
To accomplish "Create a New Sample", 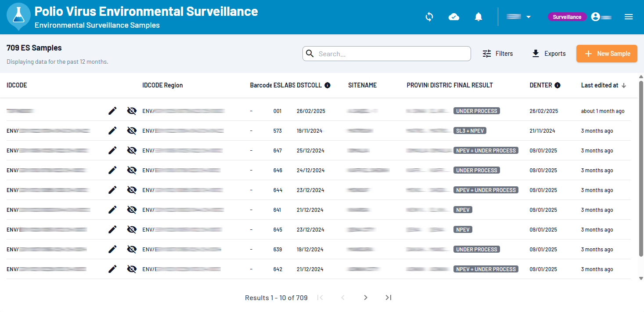I will tap(607, 54).
